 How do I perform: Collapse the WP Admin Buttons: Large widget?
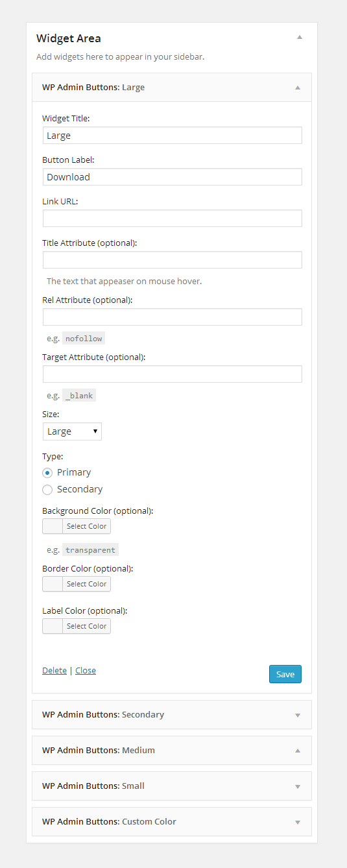298,87
